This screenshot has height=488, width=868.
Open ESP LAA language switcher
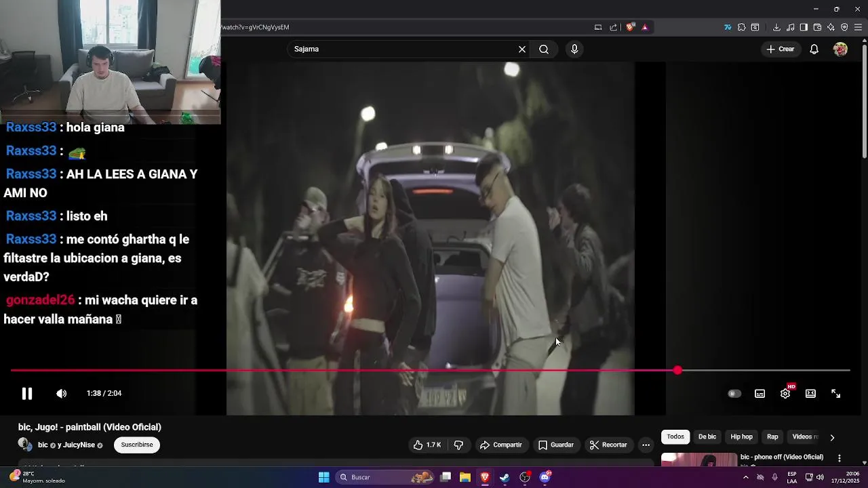coord(792,477)
